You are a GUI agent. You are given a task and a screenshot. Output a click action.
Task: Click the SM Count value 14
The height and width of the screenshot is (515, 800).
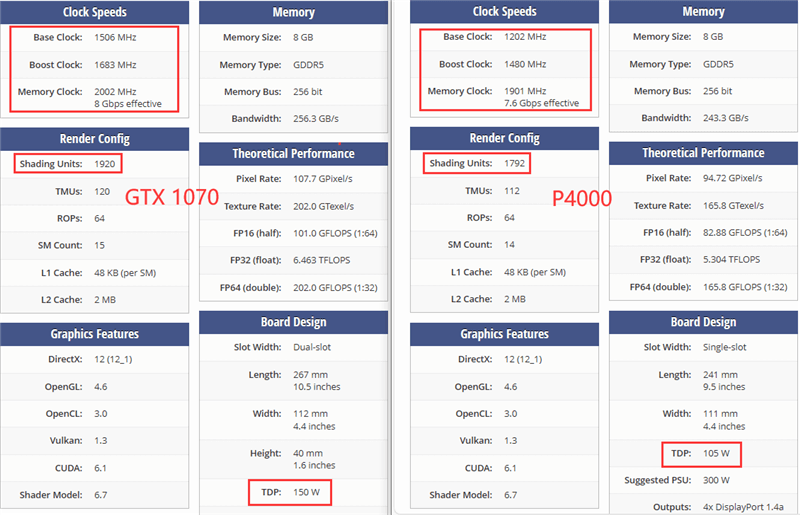pyautogui.click(x=509, y=244)
